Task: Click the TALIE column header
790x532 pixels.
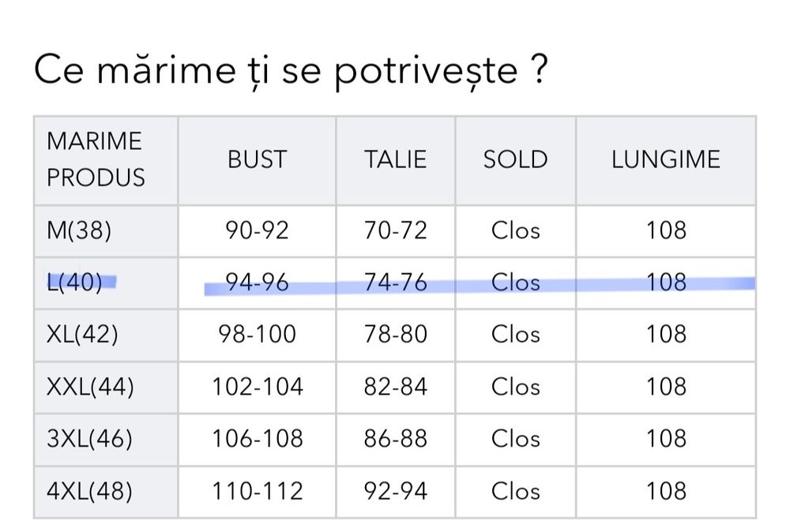Action: pos(395,159)
